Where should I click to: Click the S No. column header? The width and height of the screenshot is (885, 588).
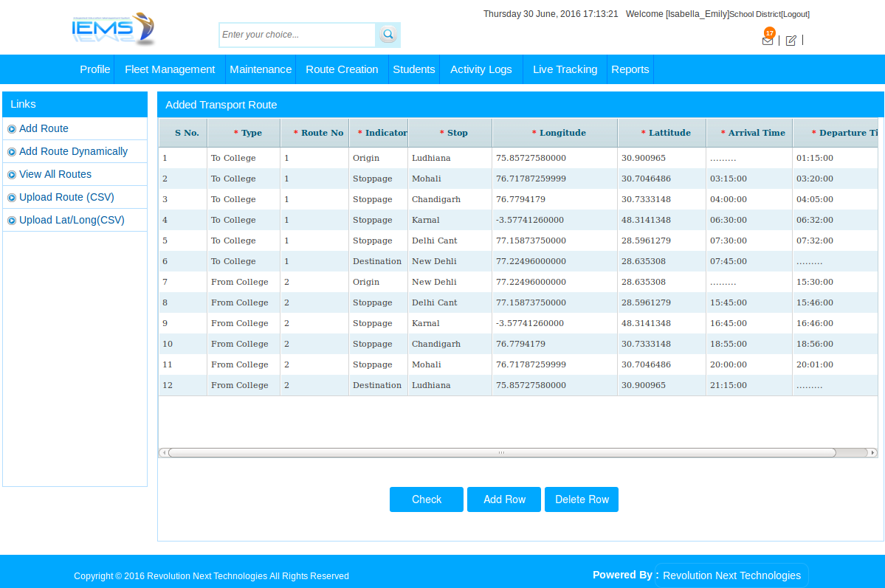(x=183, y=134)
